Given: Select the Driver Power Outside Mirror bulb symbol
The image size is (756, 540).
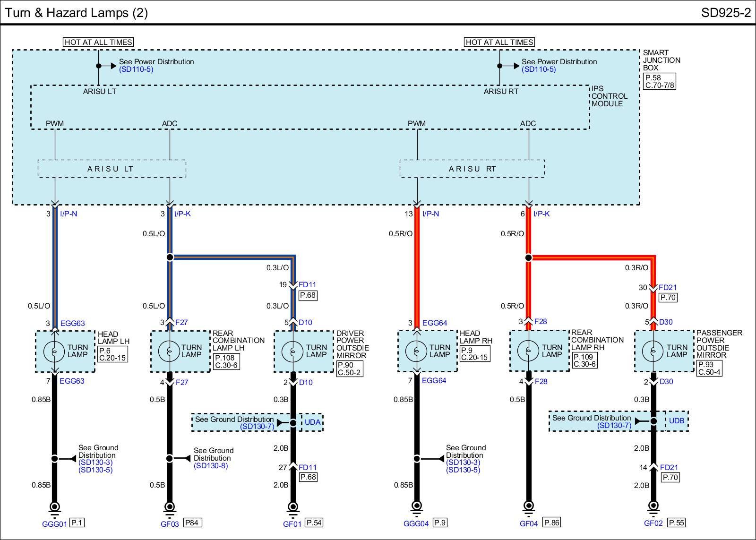Looking at the screenshot, I should coord(292,351).
